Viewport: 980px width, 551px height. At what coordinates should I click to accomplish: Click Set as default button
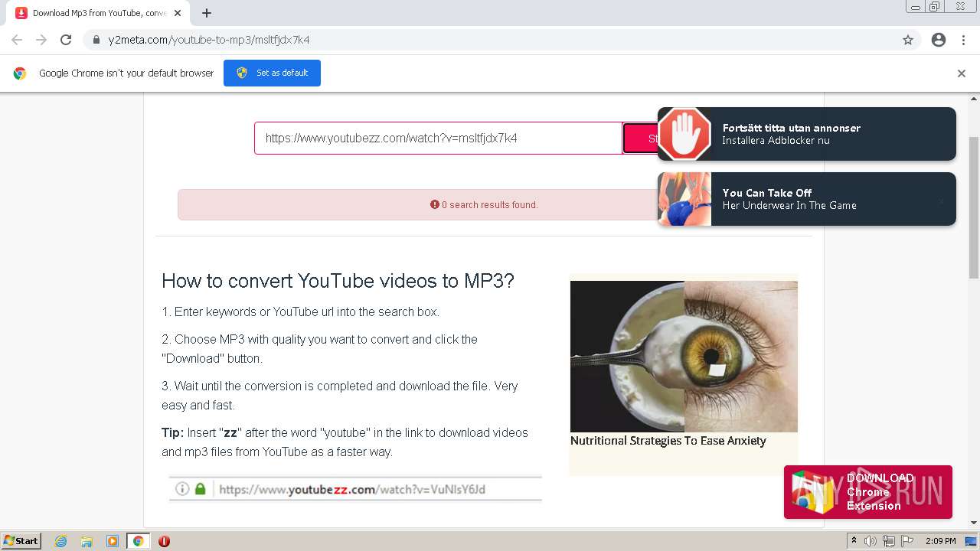272,73
